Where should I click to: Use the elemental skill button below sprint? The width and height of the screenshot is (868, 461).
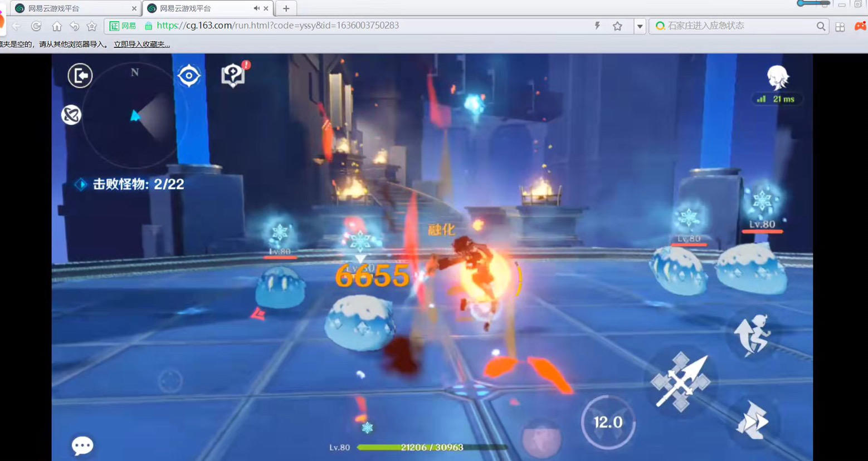pyautogui.click(x=752, y=420)
